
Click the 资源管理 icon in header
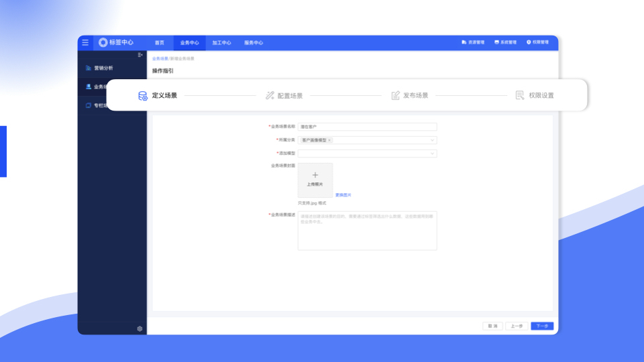pyautogui.click(x=464, y=42)
